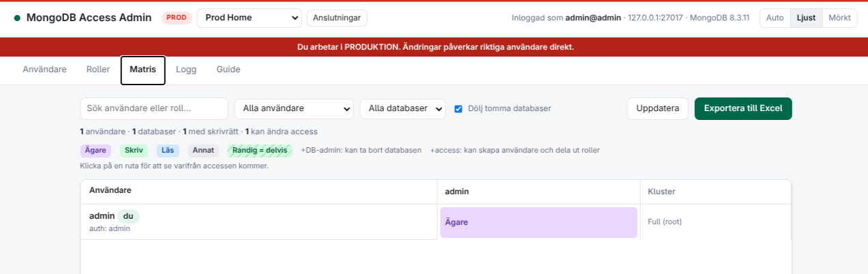This screenshot has width=868, height=274.
Task: Click the purple Ägare legend swatch
Action: click(x=95, y=151)
